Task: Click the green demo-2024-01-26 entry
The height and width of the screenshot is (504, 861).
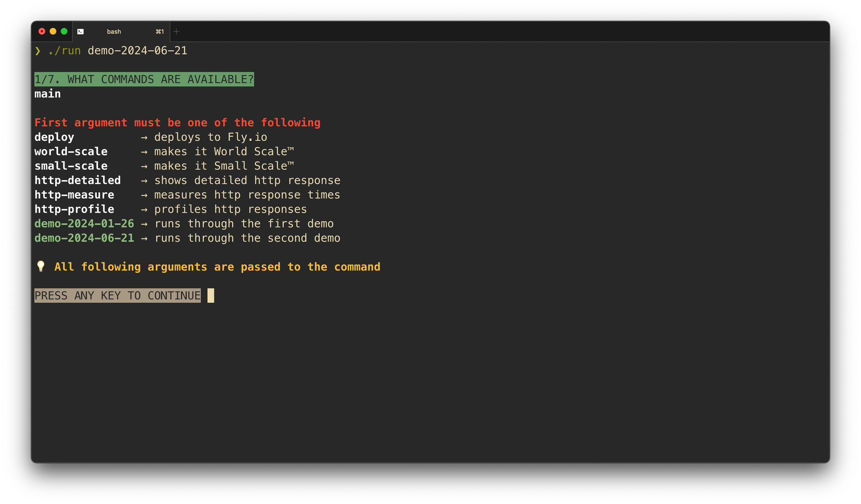Action: point(84,224)
